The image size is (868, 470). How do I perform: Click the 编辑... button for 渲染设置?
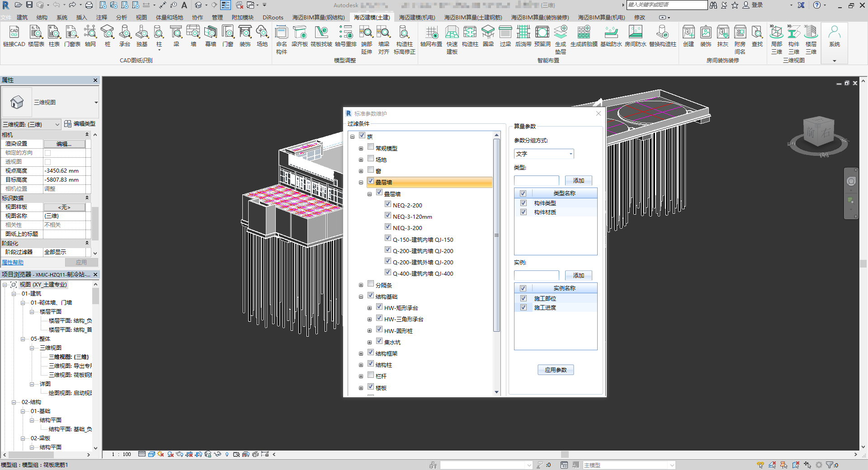point(64,144)
